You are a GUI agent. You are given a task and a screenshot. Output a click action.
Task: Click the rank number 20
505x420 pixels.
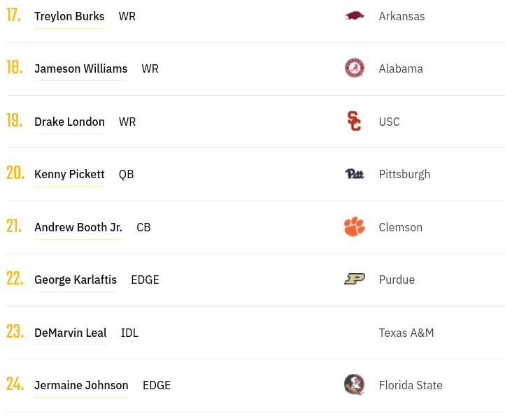(15, 173)
